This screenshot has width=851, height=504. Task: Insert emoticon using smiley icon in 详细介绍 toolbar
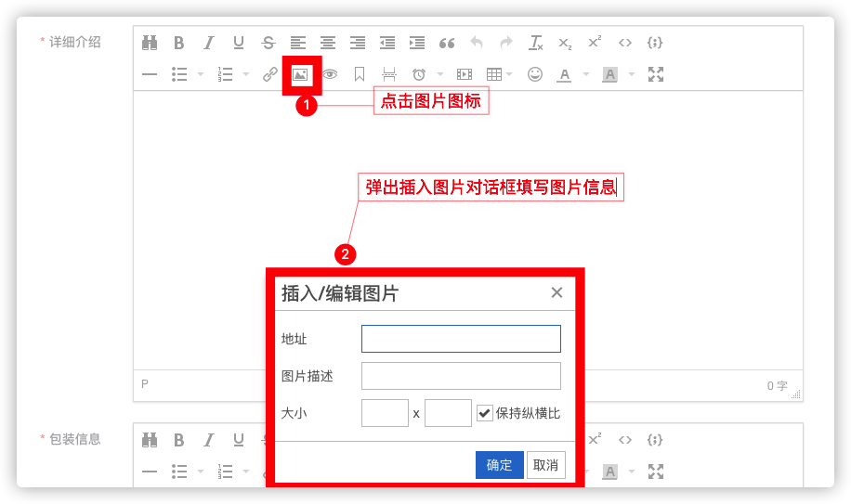(x=534, y=74)
